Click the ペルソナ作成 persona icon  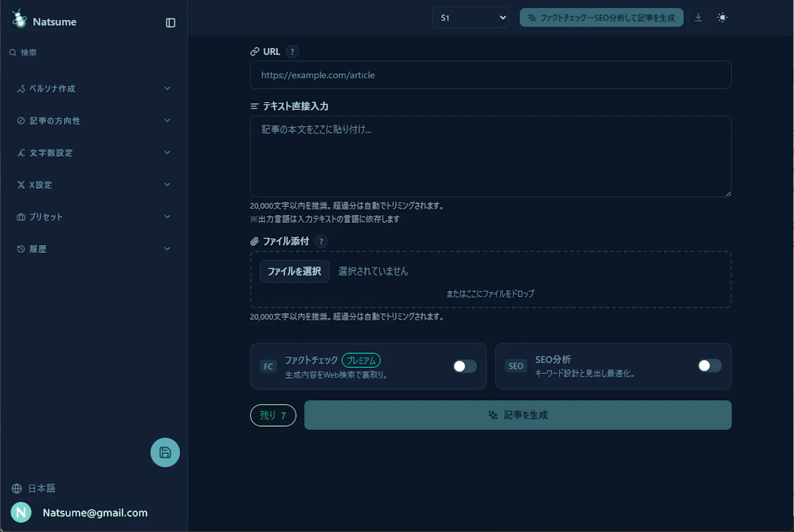(21, 89)
